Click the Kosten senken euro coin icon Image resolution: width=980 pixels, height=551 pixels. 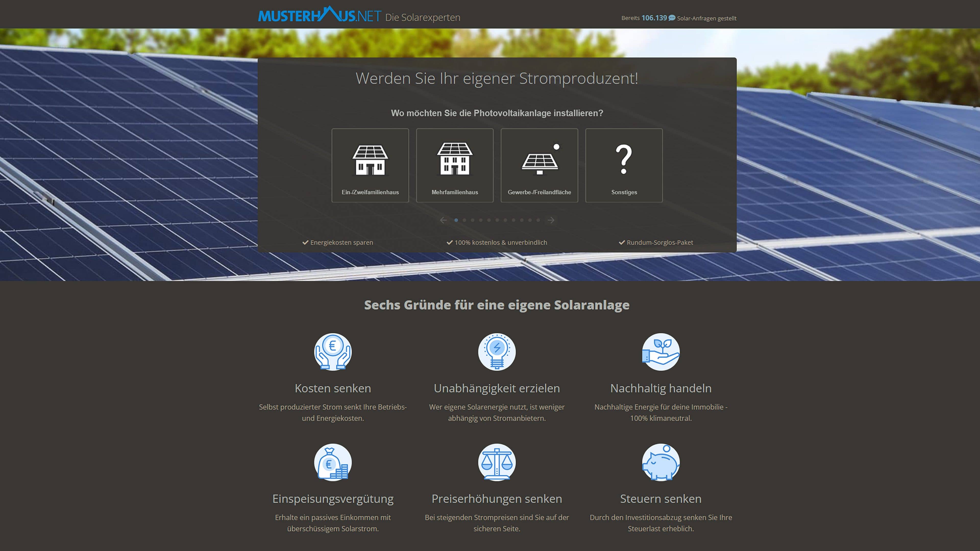333,352
